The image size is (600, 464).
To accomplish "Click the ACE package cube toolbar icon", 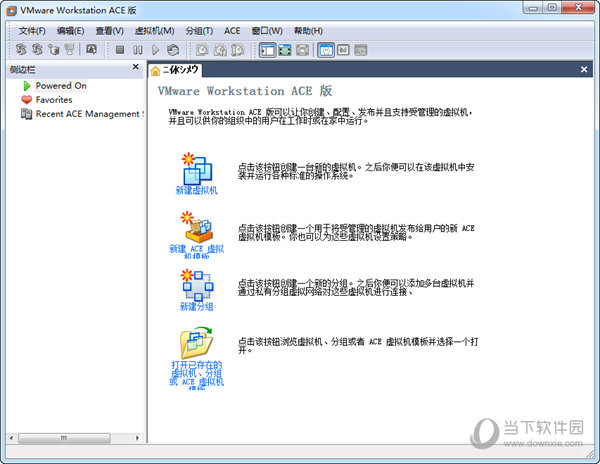I will [53, 49].
